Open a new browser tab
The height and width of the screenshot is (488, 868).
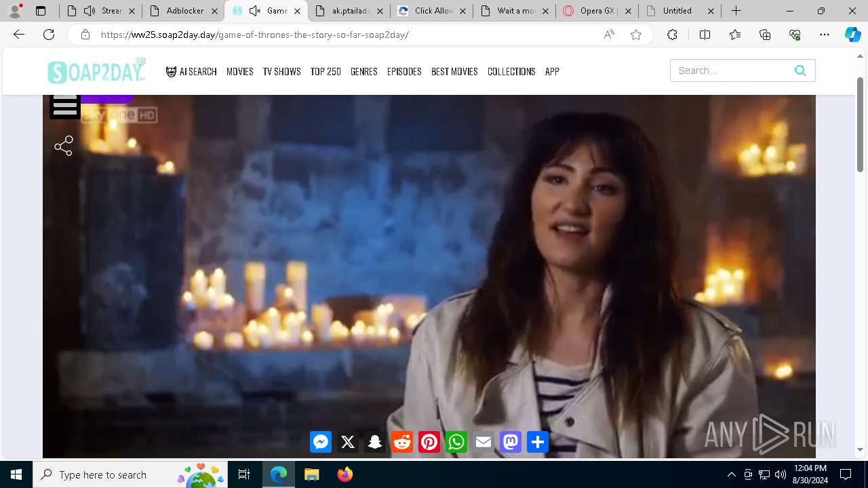736,11
